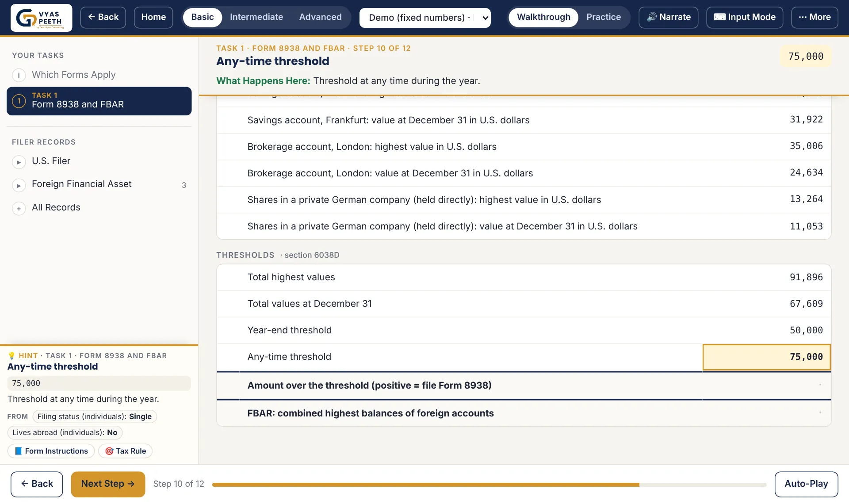Screen dimensions: 849x504
Task: Click Brokerage account London highest value row
Action: click(524, 147)
